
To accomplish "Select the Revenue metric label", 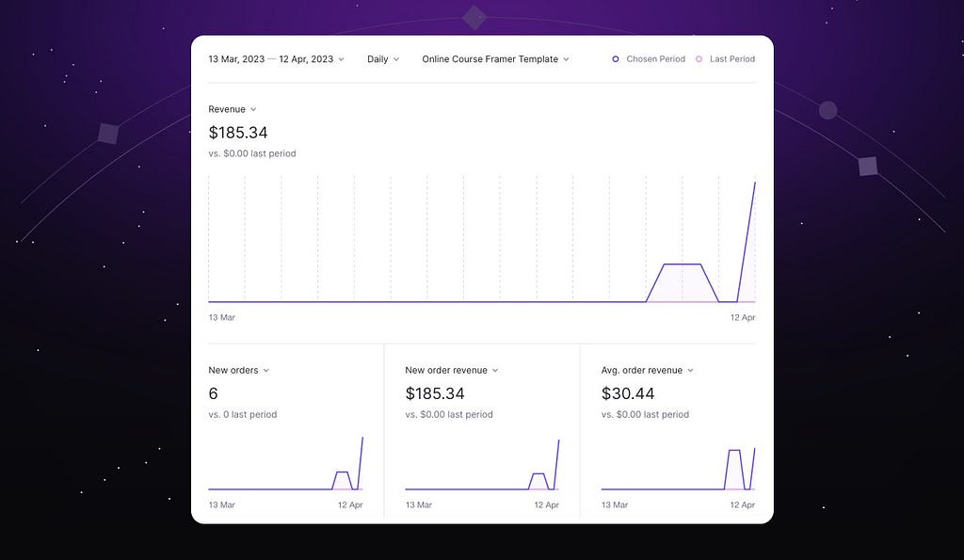I will 227,109.
